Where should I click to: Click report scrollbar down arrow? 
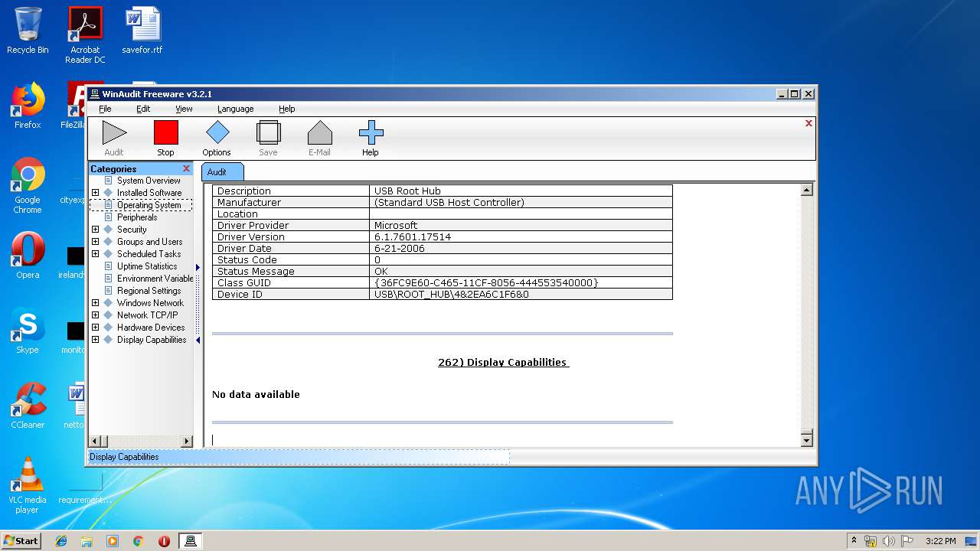pos(806,440)
